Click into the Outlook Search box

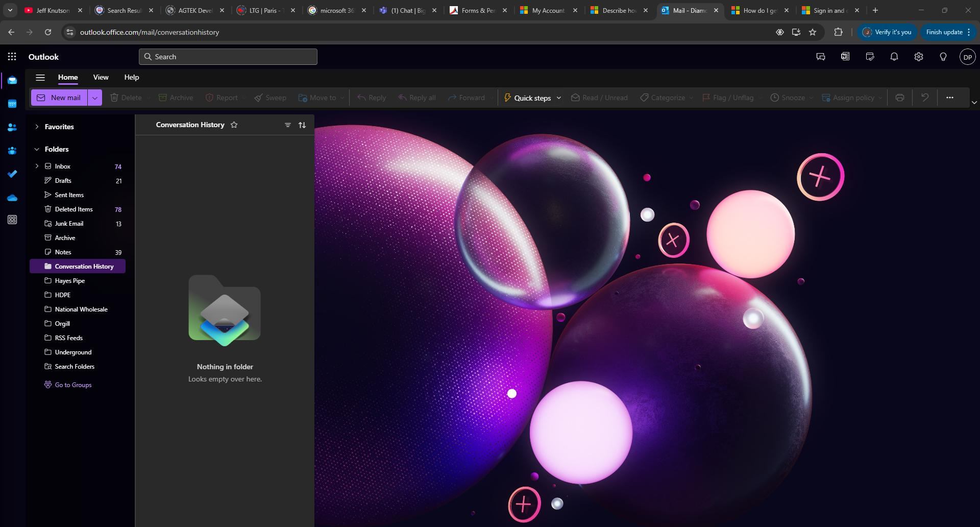[228, 57]
